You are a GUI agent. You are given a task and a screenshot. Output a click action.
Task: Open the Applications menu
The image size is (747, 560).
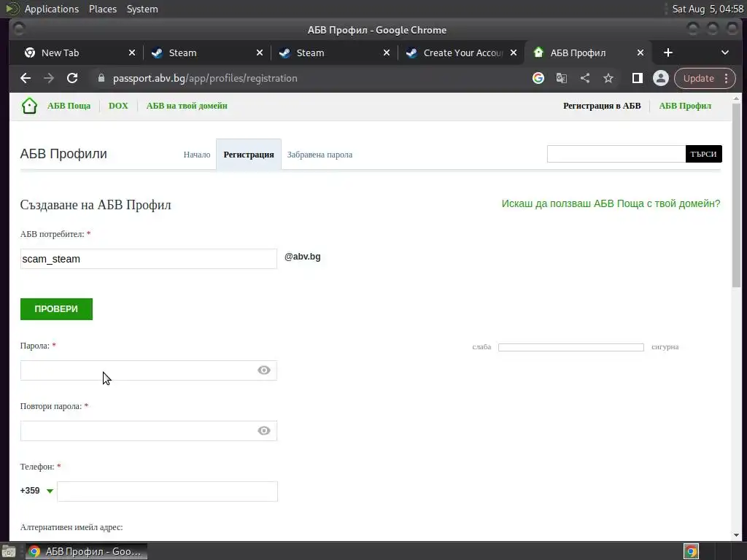[x=52, y=9]
